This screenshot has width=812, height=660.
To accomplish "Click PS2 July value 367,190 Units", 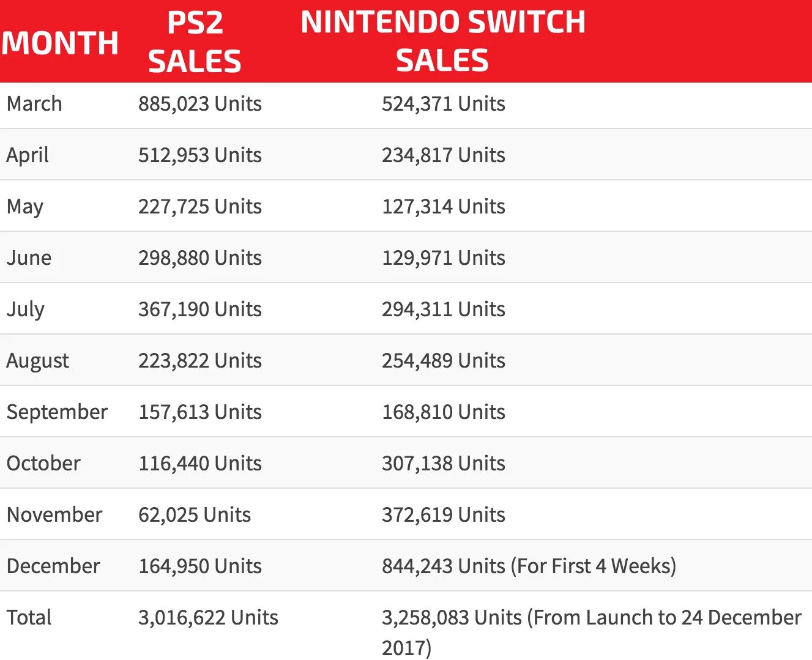I will 200,309.
